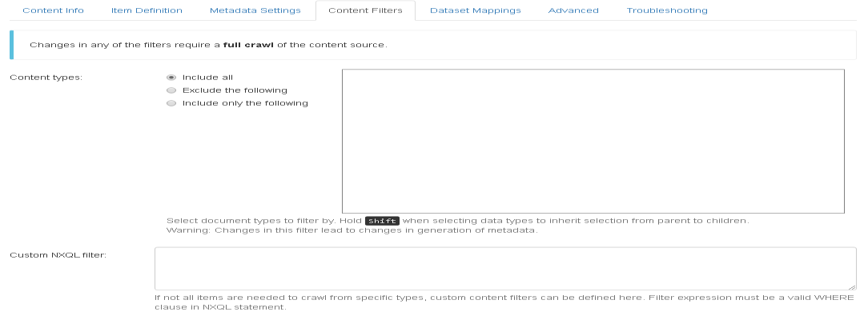Open the Content Info tab
The image size is (868, 320).
pos(53,10)
